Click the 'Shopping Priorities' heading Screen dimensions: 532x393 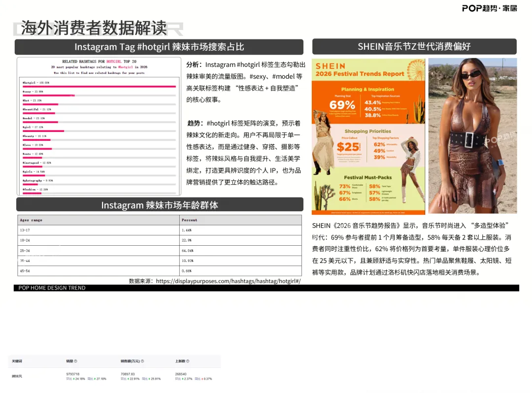(x=368, y=131)
